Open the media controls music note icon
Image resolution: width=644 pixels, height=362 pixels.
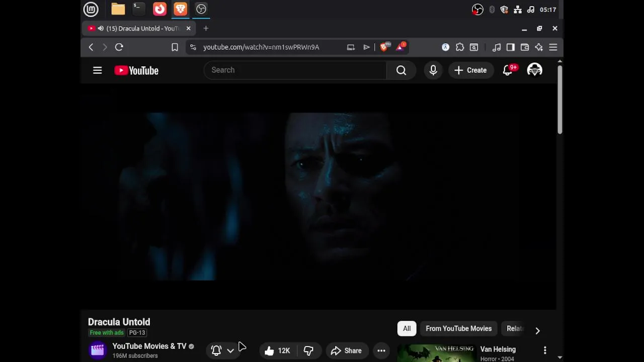point(497,47)
